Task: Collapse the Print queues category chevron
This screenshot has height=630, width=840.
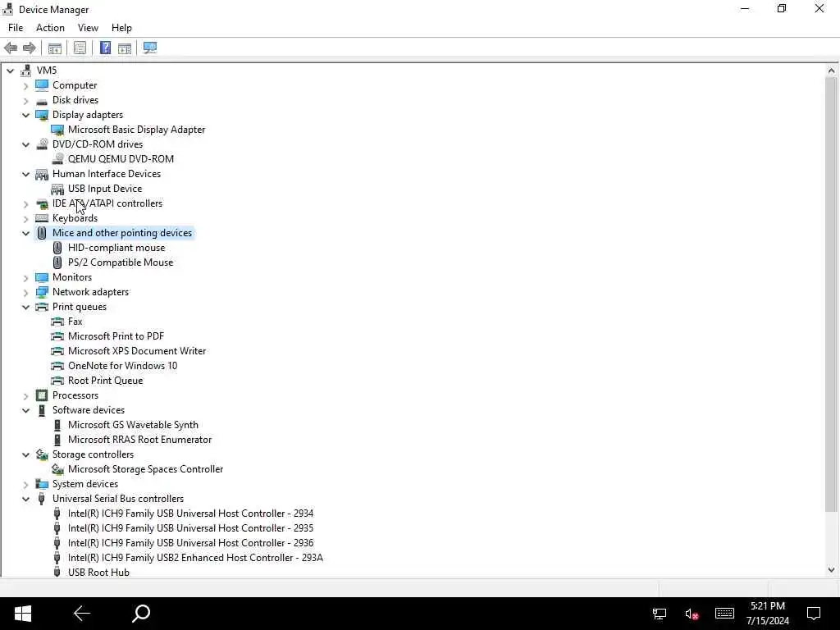Action: click(25, 307)
